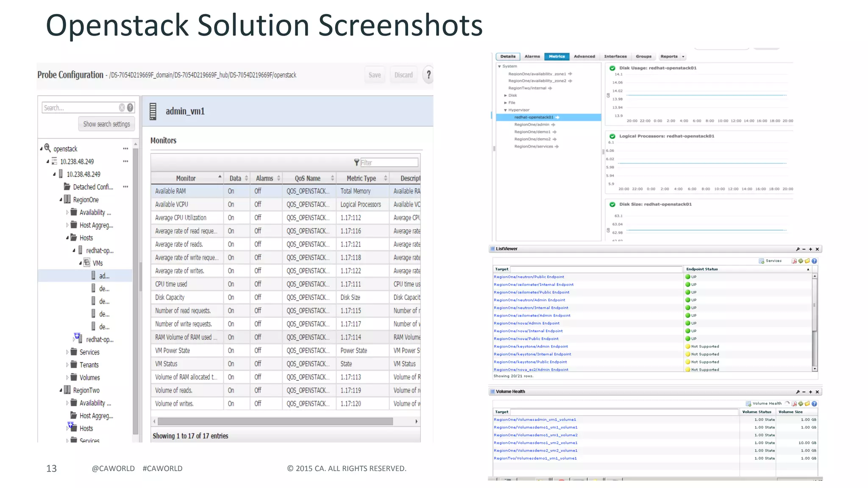868x488 pixels.
Task: Open the RegionOne/keystone/Admin Endpoint link
Action: (x=531, y=347)
